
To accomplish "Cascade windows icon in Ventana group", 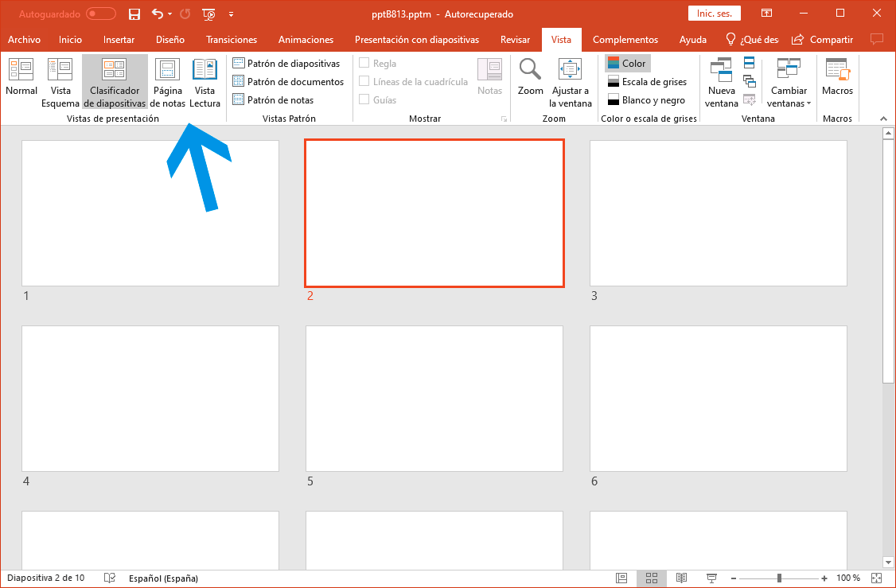I will tap(749, 81).
